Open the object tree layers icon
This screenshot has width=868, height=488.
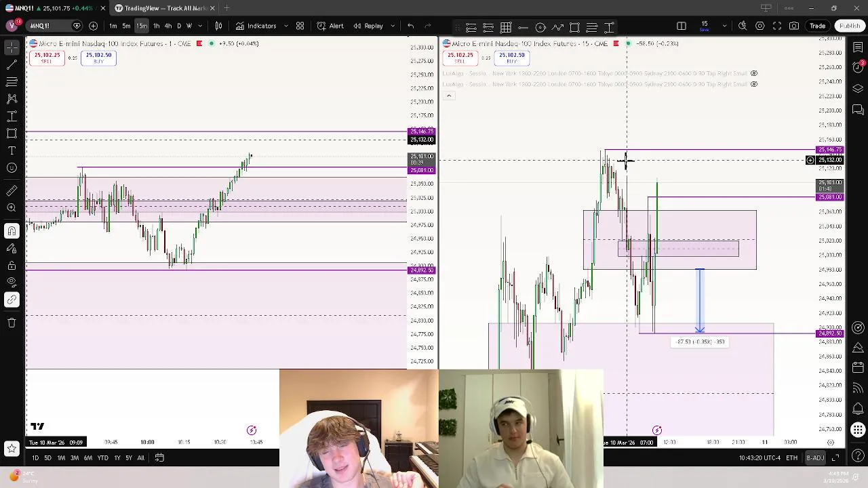(858, 88)
